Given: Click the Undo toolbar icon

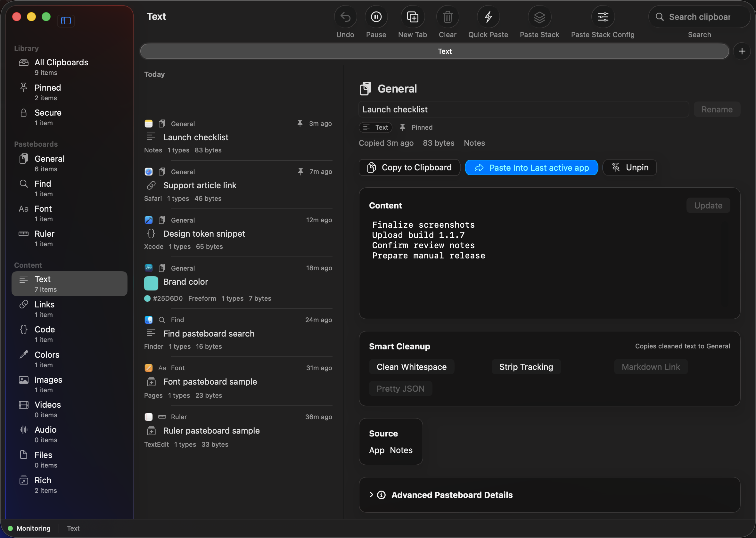Looking at the screenshot, I should click(345, 17).
